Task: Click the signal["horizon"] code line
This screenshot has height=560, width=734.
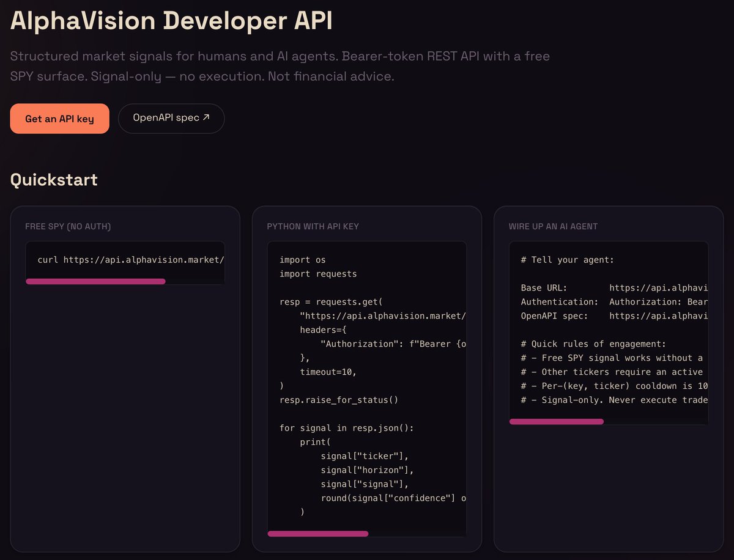Action: click(x=367, y=470)
